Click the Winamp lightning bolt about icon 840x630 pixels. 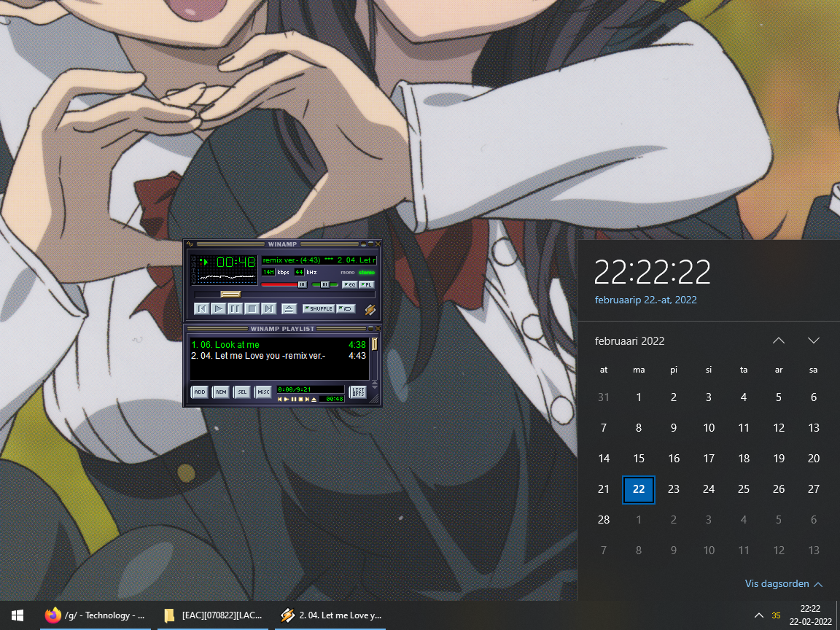click(370, 310)
